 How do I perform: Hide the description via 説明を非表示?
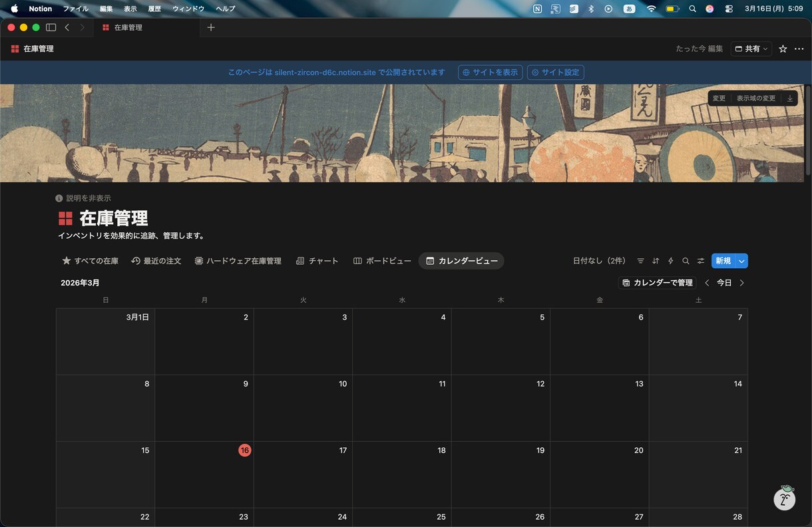tap(83, 198)
